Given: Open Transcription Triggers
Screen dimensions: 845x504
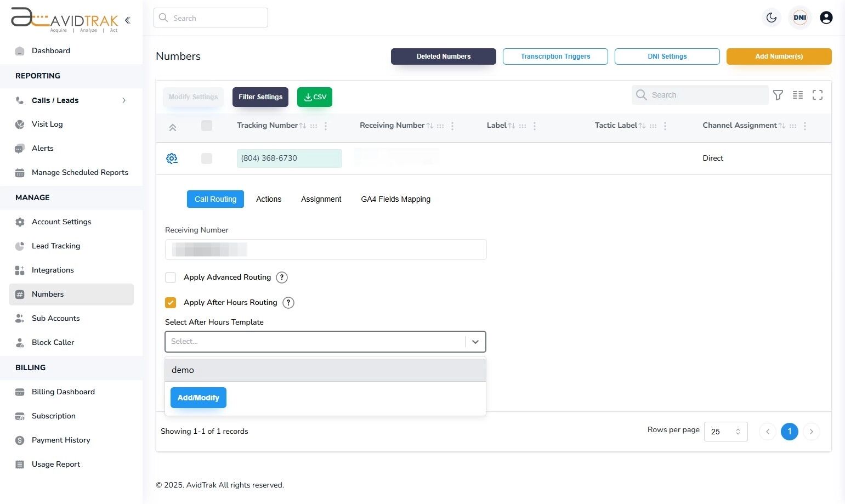Looking at the screenshot, I should 555,56.
